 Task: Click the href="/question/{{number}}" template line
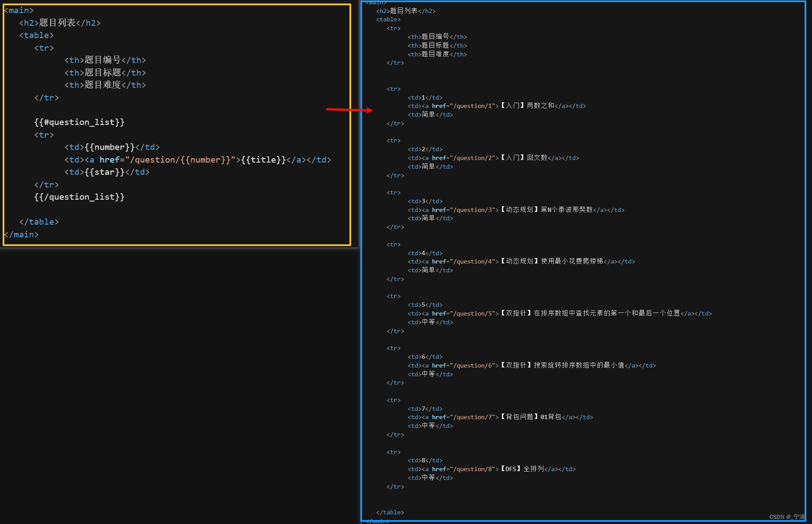pyautogui.click(x=198, y=160)
